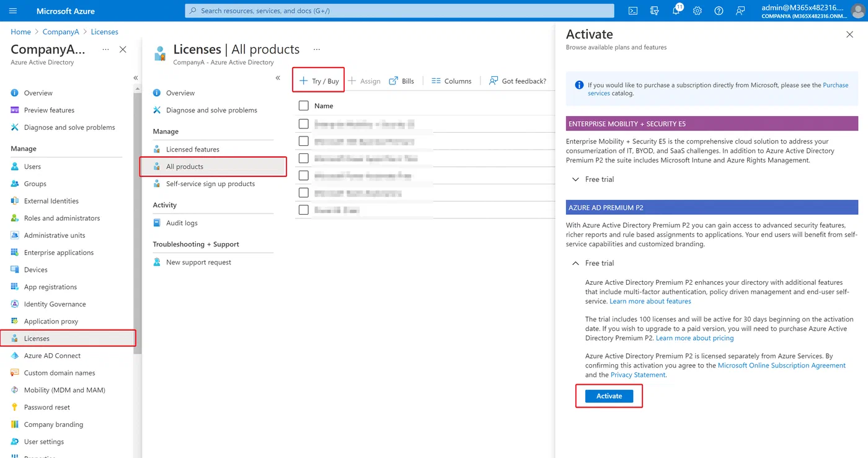Open the admin account avatar
This screenshot has width=868, height=458.
(858, 11)
